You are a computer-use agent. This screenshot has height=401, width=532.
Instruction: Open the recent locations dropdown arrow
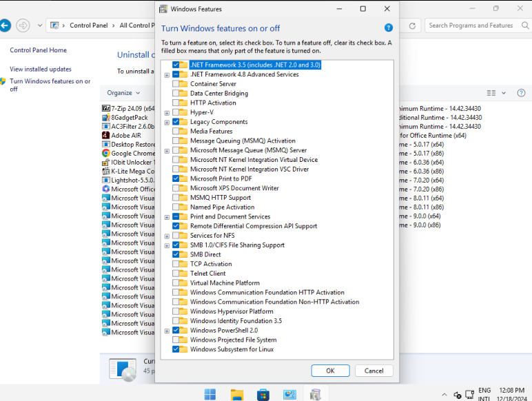point(40,25)
